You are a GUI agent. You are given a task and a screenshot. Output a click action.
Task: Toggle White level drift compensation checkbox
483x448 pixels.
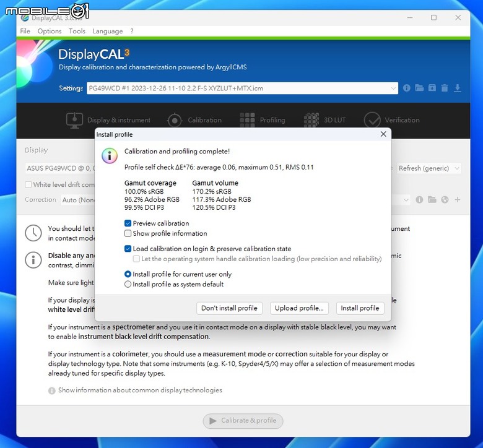point(28,184)
